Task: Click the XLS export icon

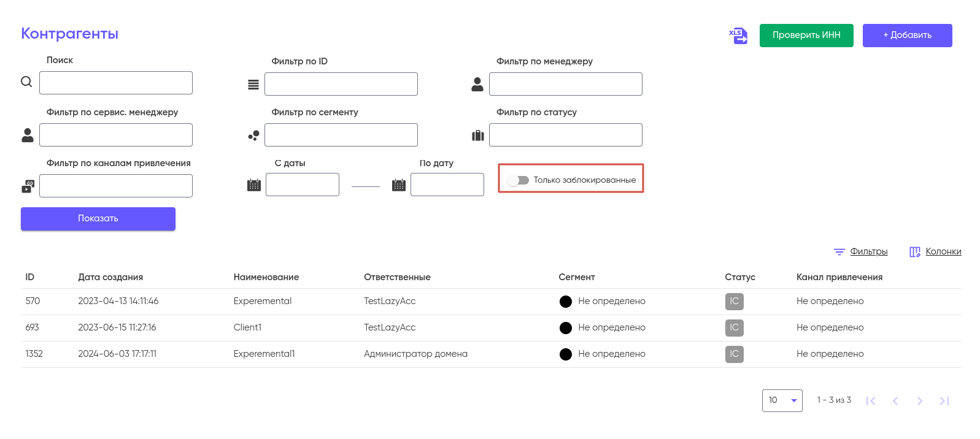Action: [x=738, y=36]
